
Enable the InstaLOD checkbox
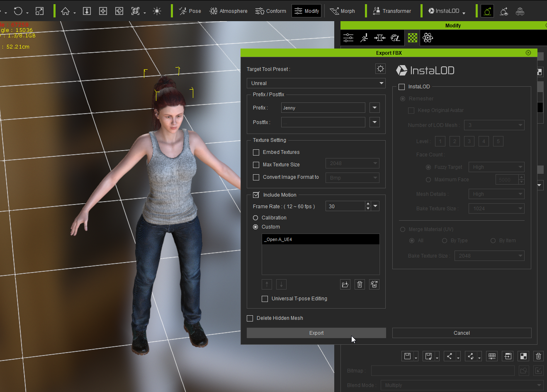(401, 87)
